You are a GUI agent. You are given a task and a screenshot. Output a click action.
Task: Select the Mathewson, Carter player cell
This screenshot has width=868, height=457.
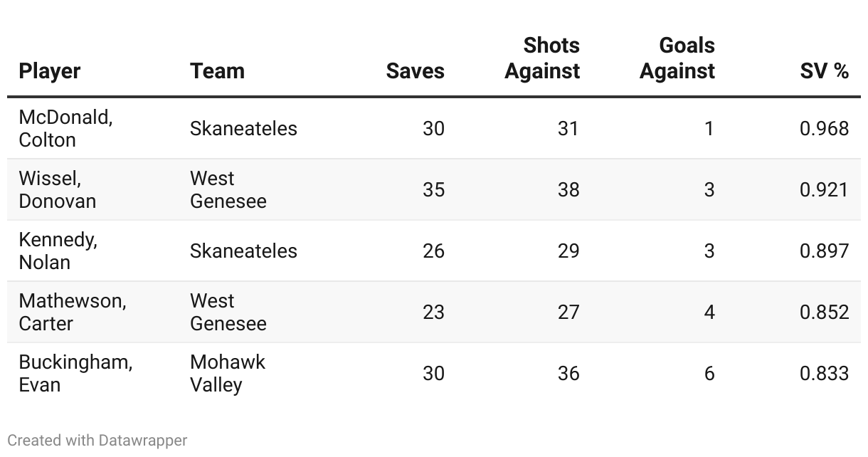pos(72,312)
